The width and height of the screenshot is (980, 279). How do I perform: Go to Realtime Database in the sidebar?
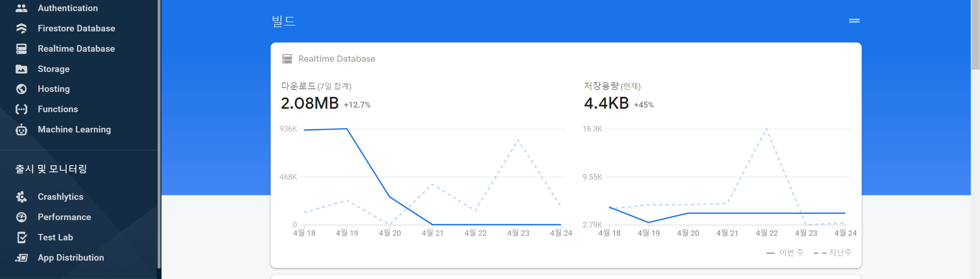point(76,49)
